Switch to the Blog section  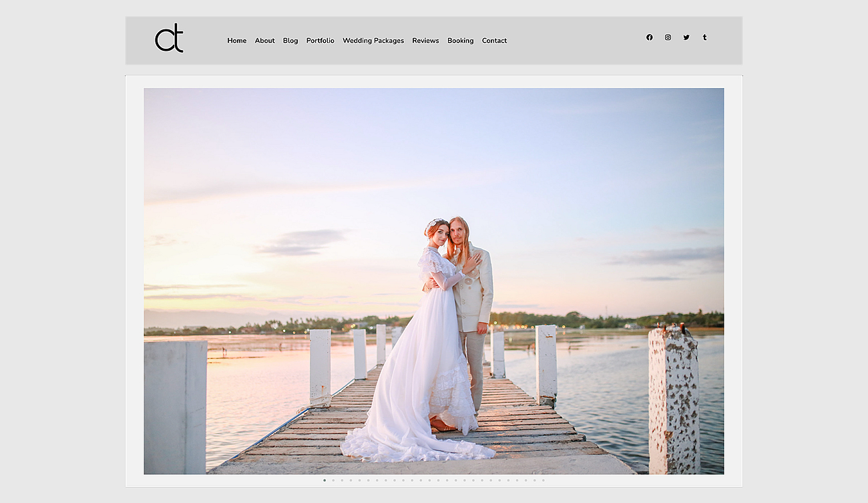[x=290, y=41]
